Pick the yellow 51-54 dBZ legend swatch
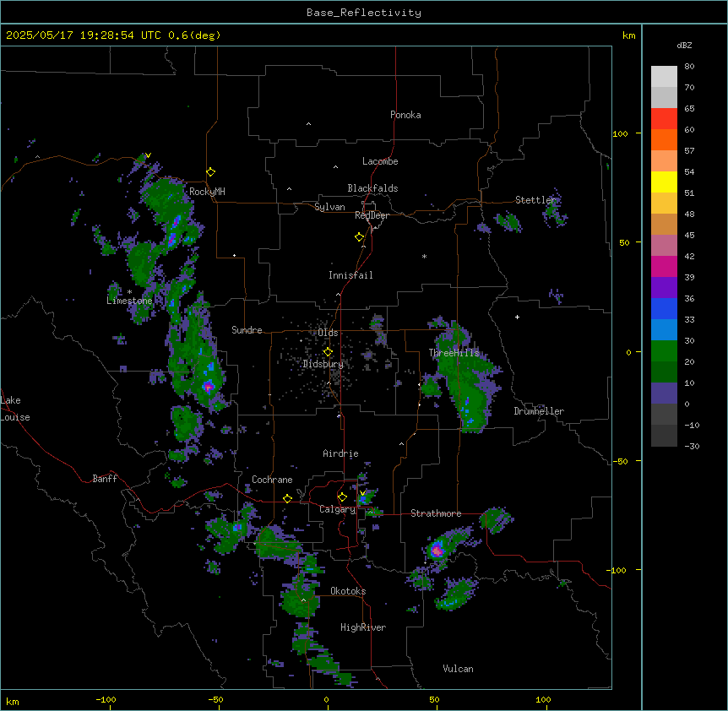The image size is (728, 711). 664,182
